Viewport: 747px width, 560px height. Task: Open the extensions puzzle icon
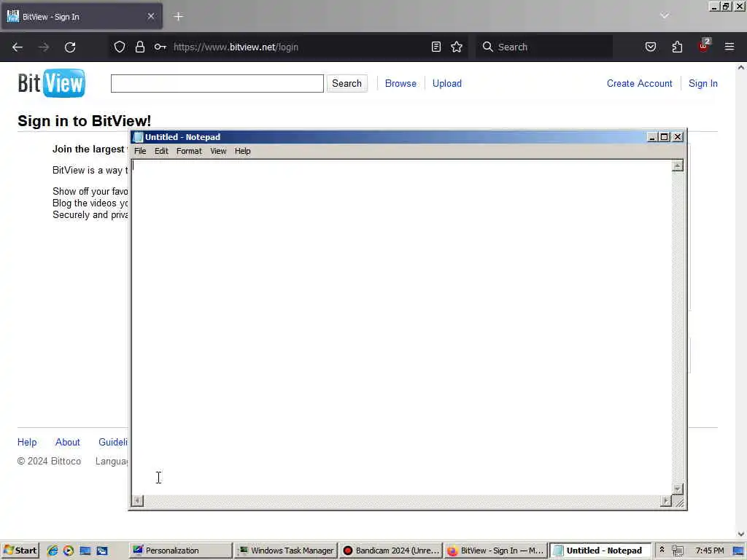click(x=677, y=47)
